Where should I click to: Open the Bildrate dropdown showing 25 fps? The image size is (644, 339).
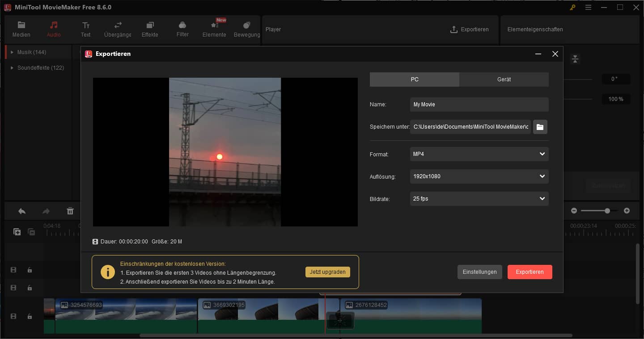click(479, 199)
